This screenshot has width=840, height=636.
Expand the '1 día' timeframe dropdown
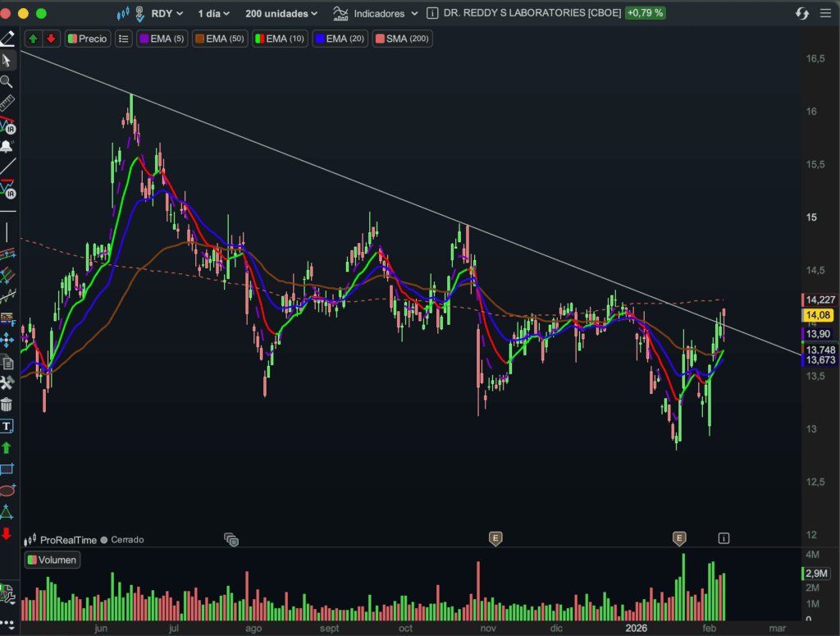[213, 13]
